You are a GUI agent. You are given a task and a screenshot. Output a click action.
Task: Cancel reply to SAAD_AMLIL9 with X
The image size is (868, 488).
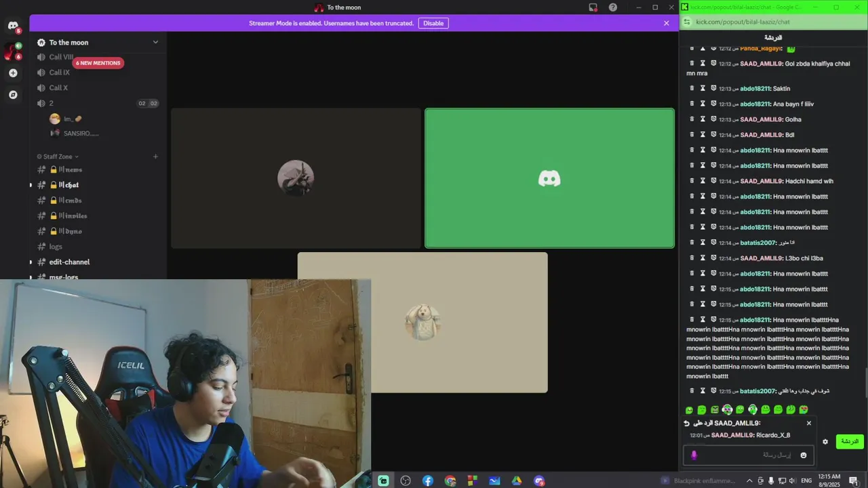(809, 423)
